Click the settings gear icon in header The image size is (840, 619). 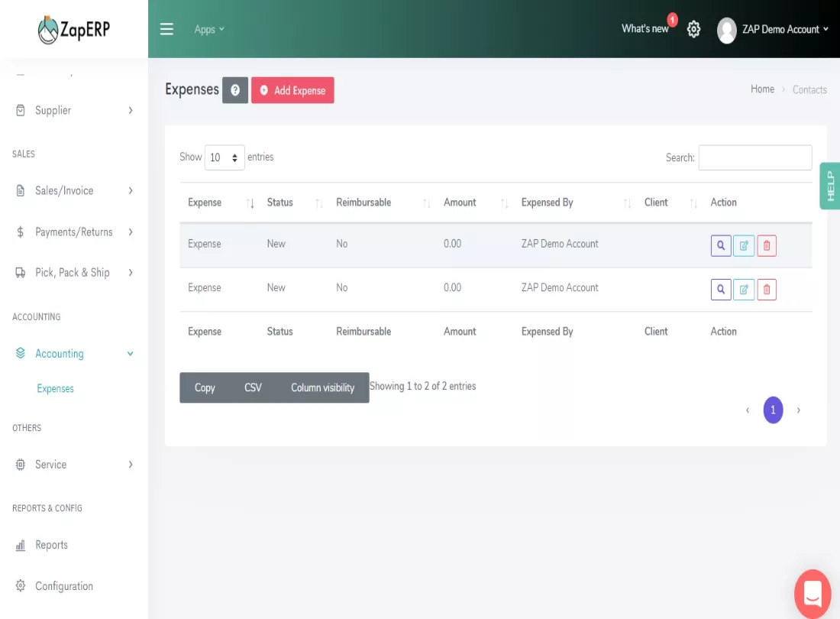click(x=693, y=29)
